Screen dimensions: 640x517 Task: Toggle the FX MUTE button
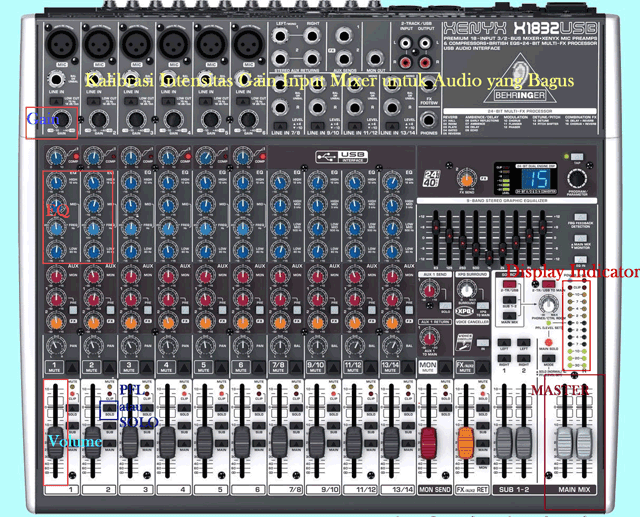[483, 366]
